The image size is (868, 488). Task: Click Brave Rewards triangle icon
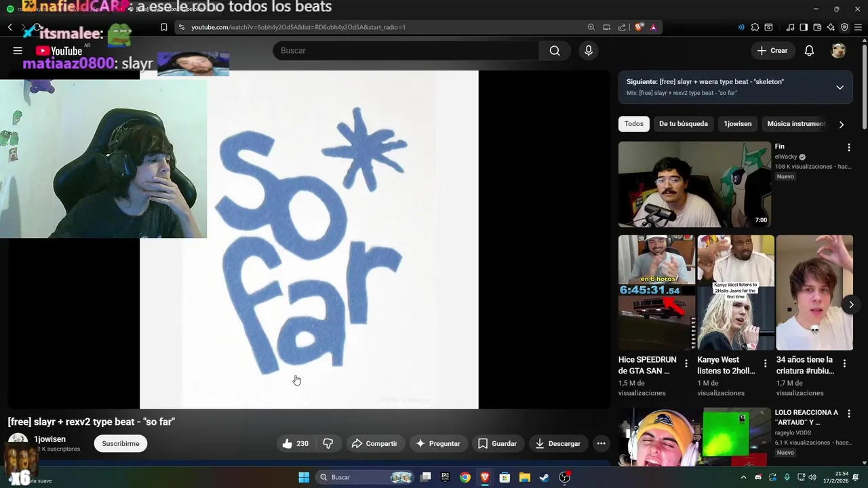tap(653, 27)
